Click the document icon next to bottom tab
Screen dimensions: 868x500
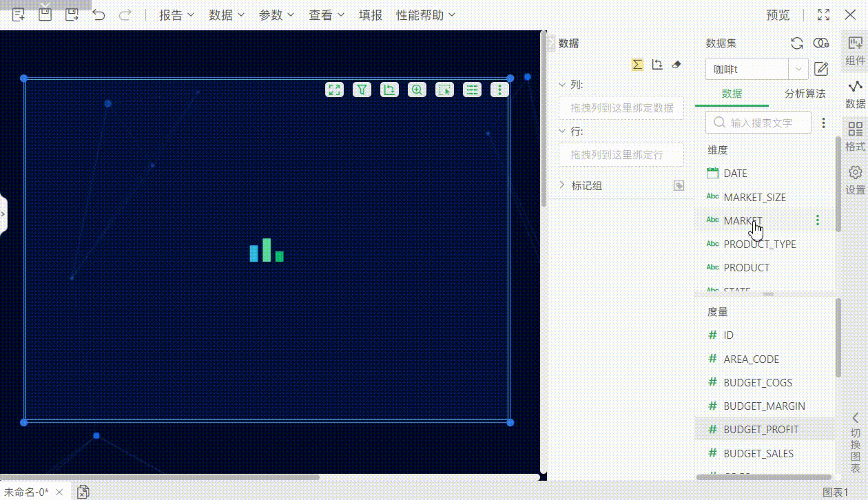tap(83, 492)
